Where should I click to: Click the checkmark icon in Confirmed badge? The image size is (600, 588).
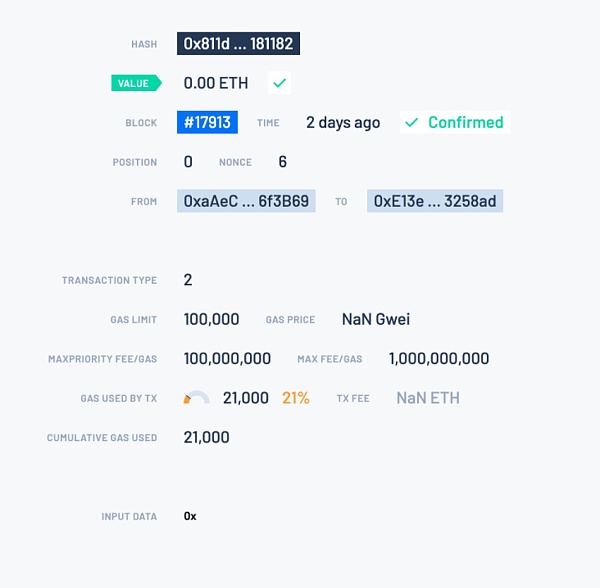(x=411, y=122)
